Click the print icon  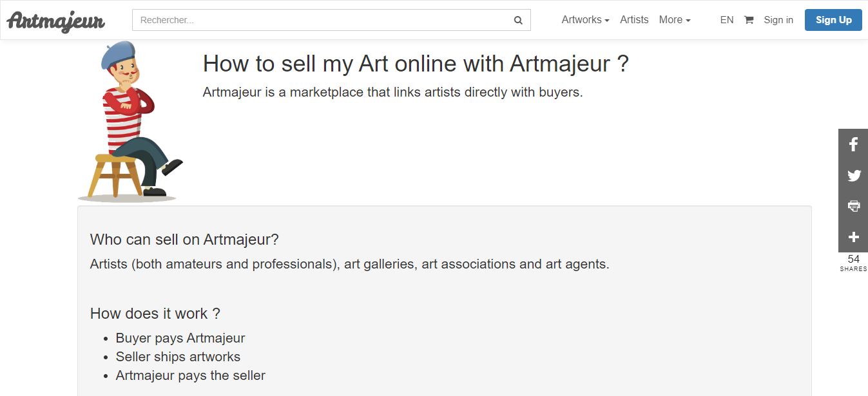click(x=853, y=206)
